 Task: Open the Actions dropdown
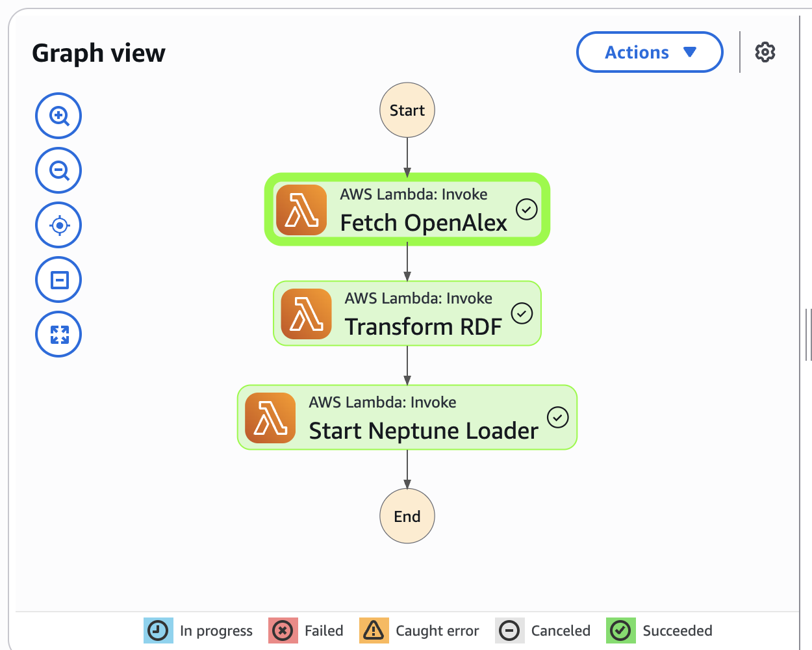[650, 52]
